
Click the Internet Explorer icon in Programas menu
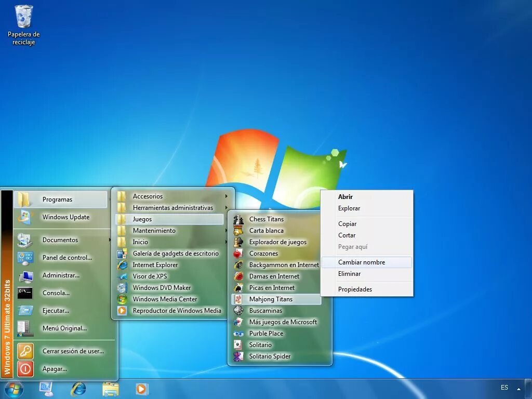coord(122,265)
